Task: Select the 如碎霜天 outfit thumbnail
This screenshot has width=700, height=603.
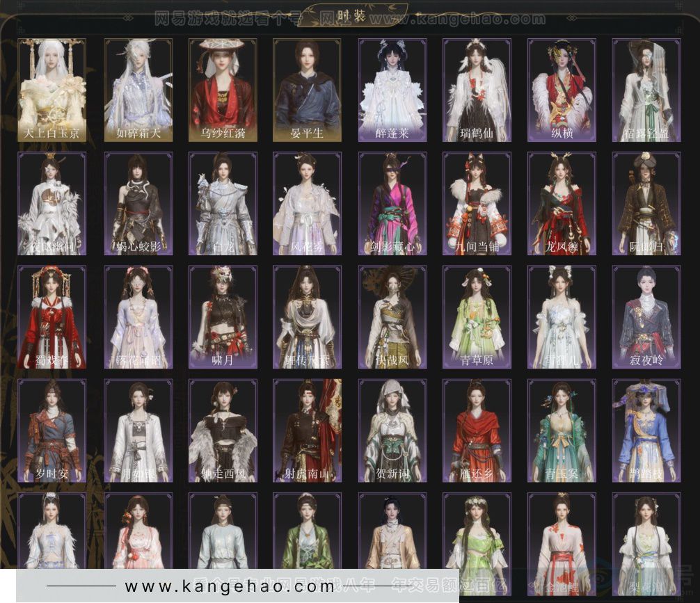Action: [x=138, y=90]
